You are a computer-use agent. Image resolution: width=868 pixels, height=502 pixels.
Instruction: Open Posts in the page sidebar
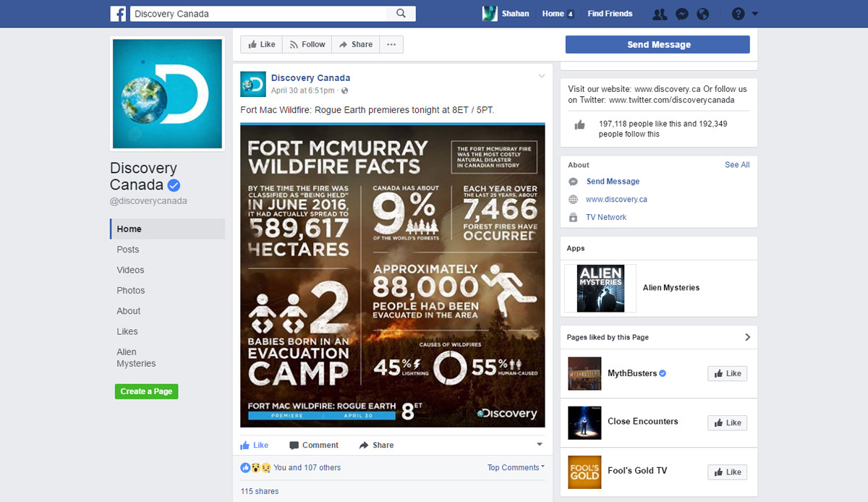coord(127,250)
